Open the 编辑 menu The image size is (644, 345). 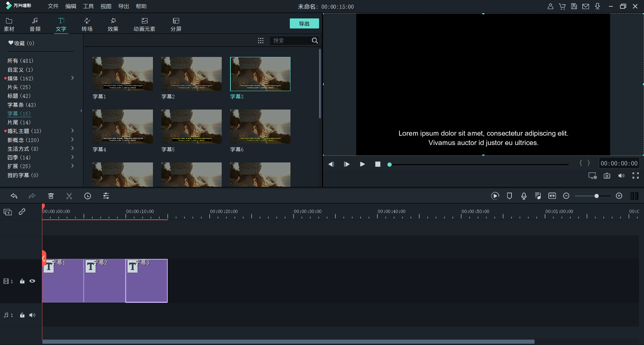click(x=70, y=6)
